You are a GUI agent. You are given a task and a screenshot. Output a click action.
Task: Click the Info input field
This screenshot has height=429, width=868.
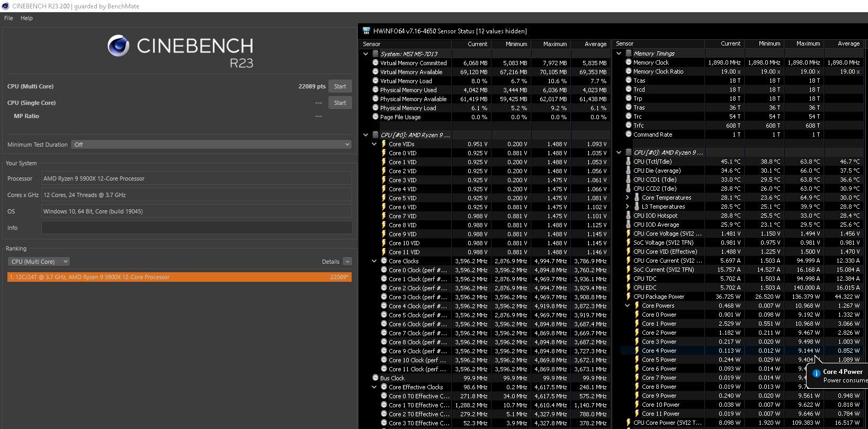point(196,228)
